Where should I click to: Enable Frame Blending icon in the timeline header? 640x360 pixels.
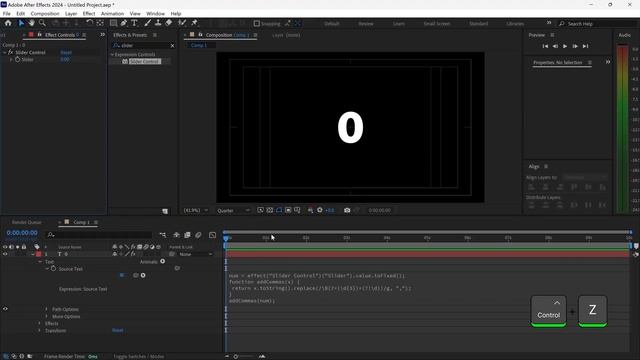[x=187, y=235]
